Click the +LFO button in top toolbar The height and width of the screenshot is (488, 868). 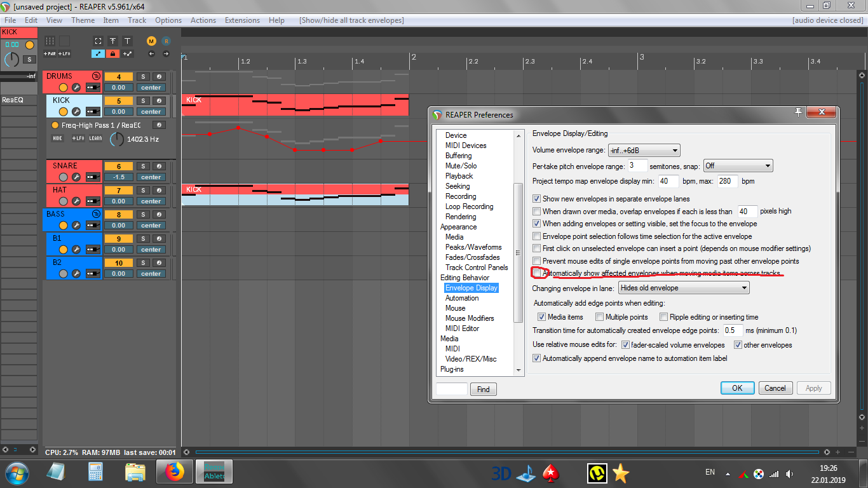[64, 54]
